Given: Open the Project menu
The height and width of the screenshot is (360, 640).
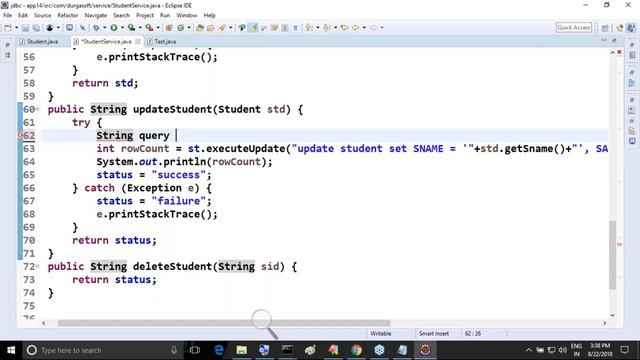Looking at the screenshot, I should (145, 15).
